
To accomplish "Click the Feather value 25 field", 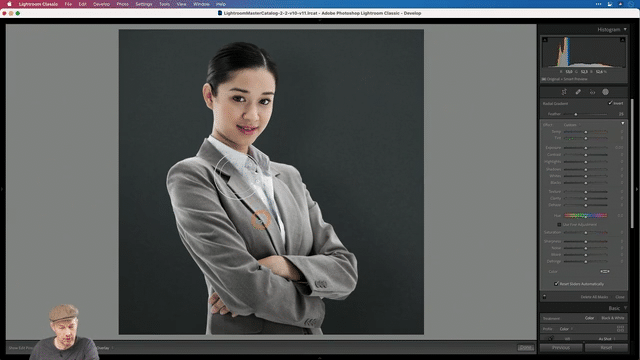I will (x=621, y=114).
